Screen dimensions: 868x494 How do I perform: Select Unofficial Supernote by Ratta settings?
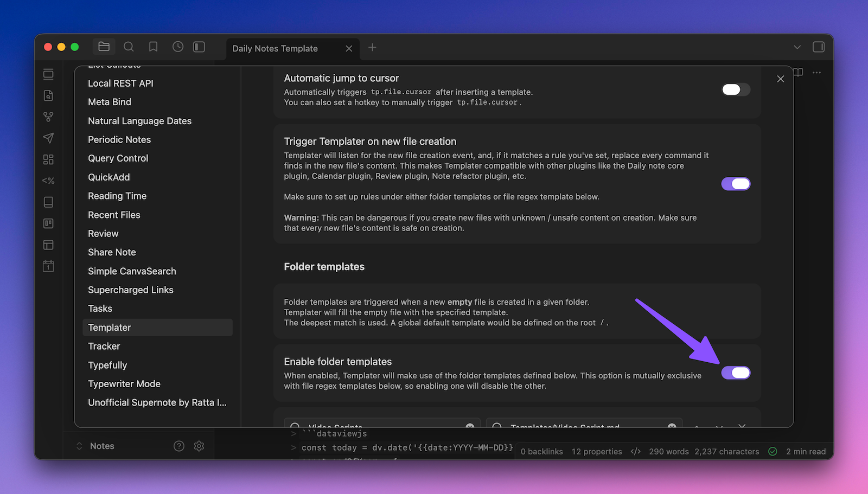pos(157,402)
